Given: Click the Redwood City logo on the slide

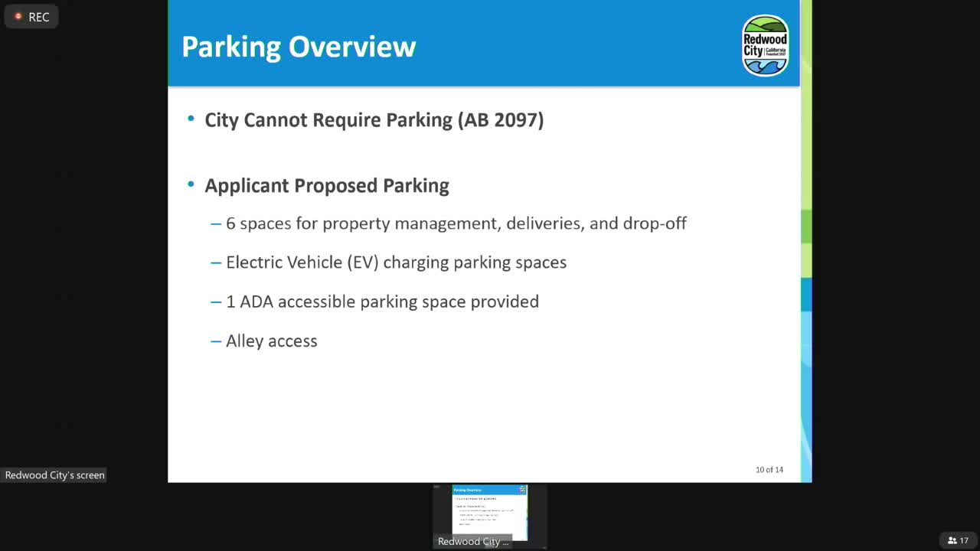Looking at the screenshot, I should pyautogui.click(x=765, y=44).
